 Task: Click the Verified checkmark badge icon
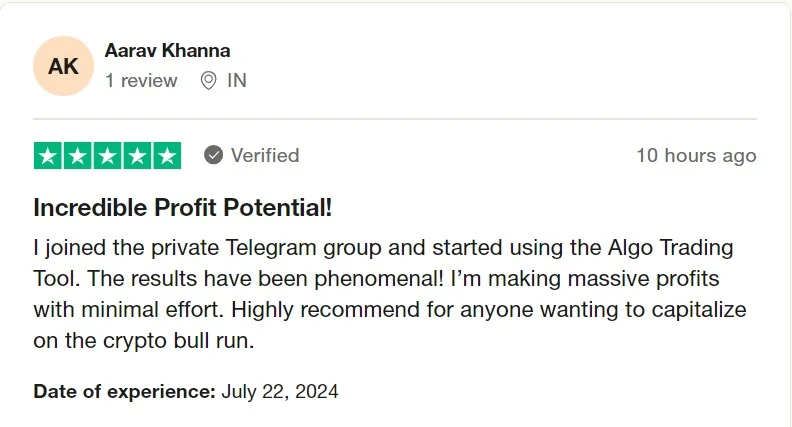(213, 155)
